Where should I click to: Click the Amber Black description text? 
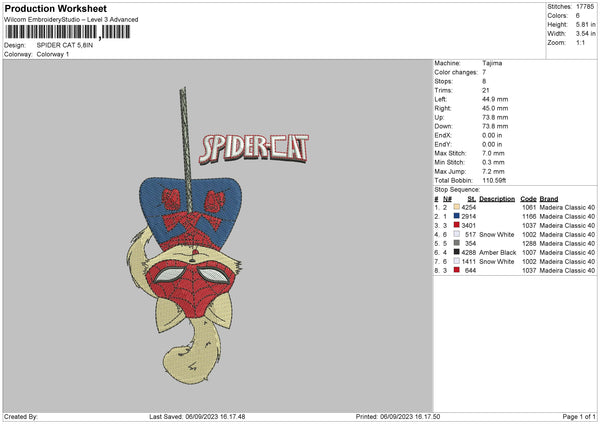(x=497, y=252)
